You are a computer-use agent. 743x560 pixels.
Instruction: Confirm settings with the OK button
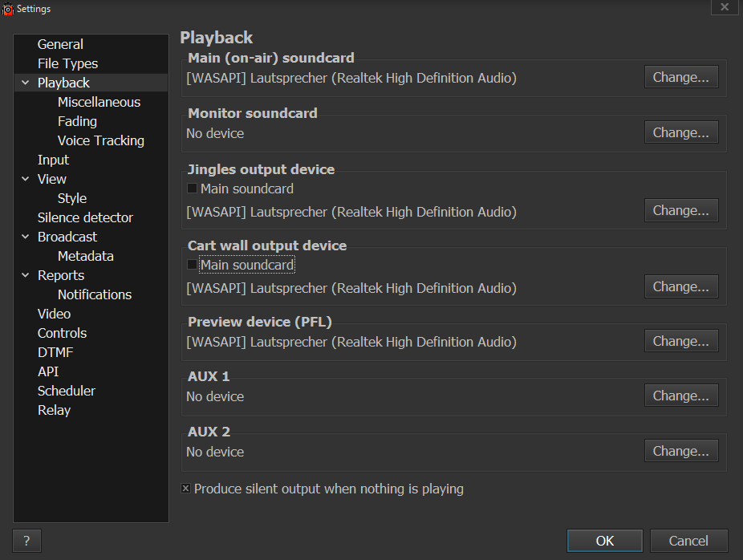(604, 541)
